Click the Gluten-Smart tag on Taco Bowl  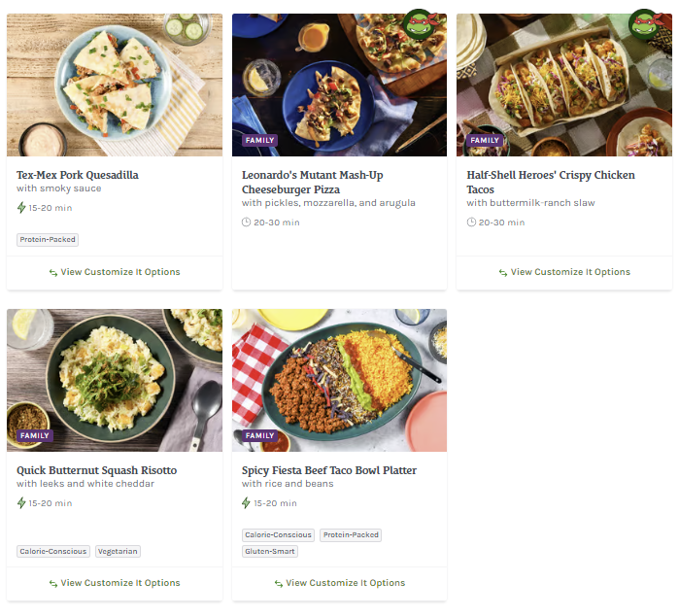(270, 552)
